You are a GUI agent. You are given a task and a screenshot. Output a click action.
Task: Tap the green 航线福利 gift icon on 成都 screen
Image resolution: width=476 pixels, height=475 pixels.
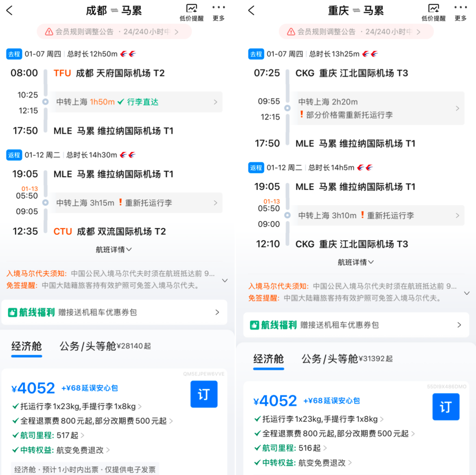tap(12, 312)
